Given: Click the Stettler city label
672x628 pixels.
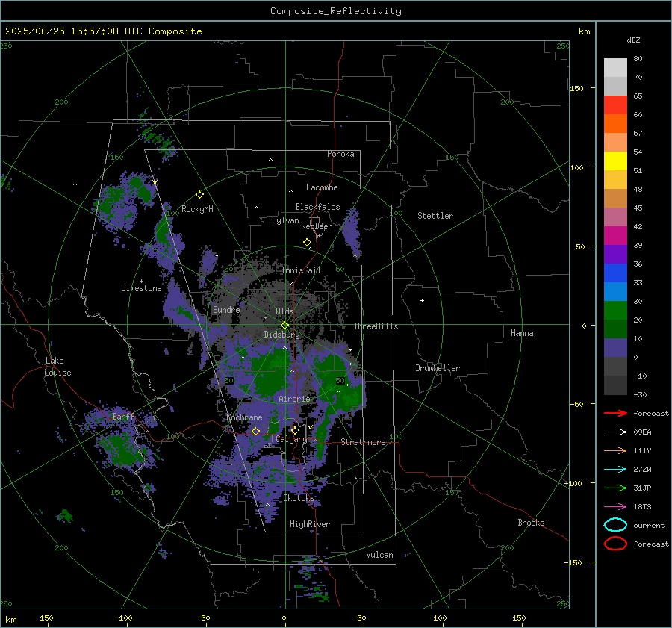Looking at the screenshot, I should pyautogui.click(x=435, y=216).
